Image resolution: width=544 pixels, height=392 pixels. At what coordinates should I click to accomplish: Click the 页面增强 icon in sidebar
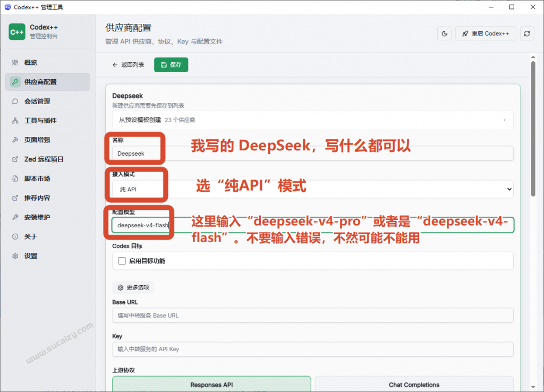tap(15, 140)
